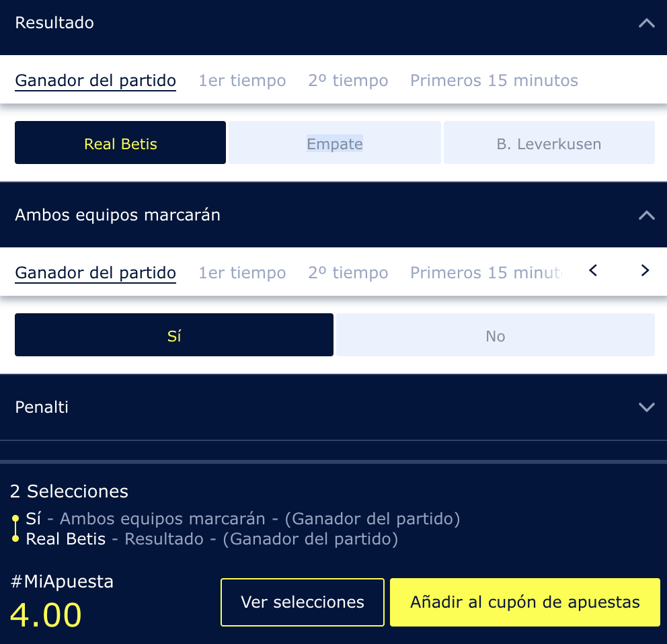
Task: Collapse the Resultado section chevron
Action: pyautogui.click(x=646, y=23)
